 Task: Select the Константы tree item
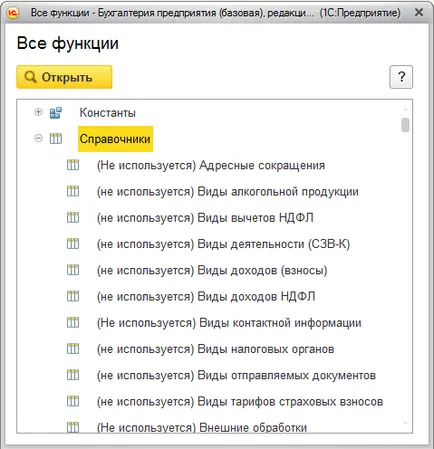(107, 113)
